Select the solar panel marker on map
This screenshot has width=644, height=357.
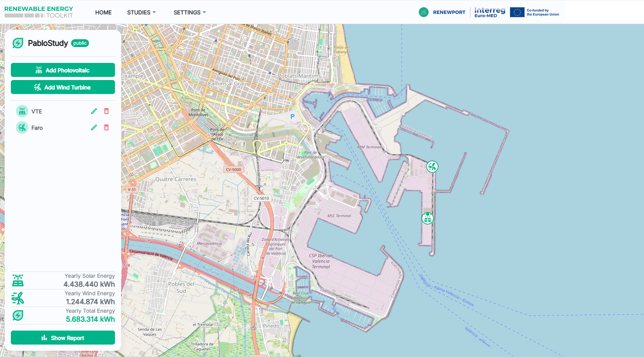pyautogui.click(x=428, y=218)
